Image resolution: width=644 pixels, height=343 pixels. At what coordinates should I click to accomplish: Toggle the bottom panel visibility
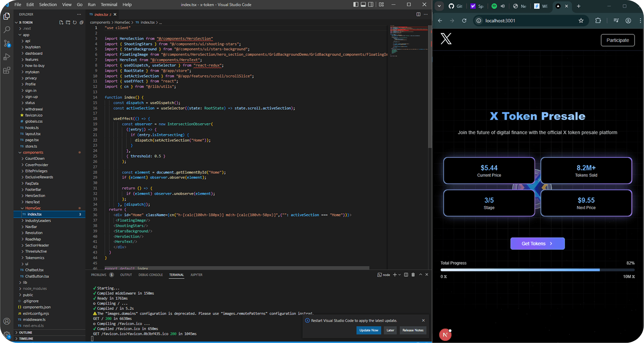coord(363,4)
